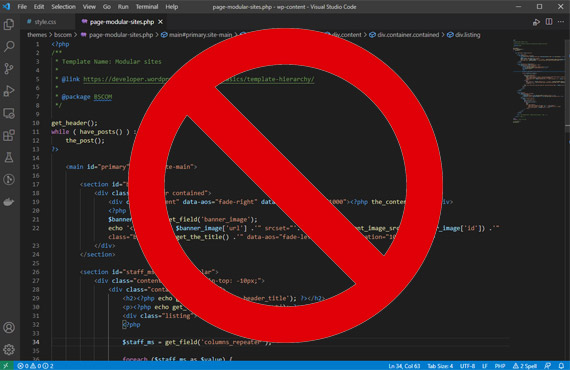The width and height of the screenshot is (570, 370).
Task: Click Ln 34, Col 63 in status bar
Action: [404, 366]
